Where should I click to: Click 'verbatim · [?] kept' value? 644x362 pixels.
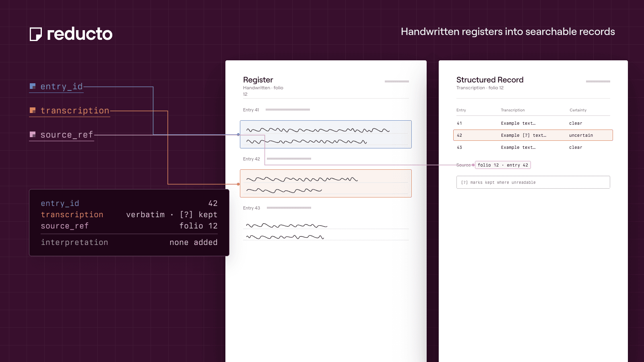coord(172,215)
